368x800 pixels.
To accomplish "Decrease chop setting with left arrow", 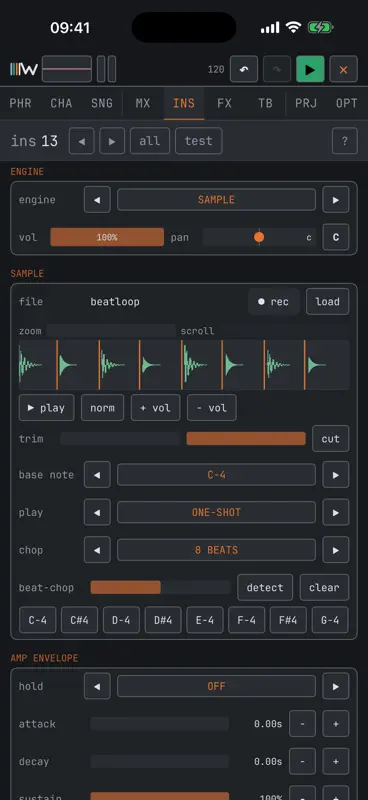I will (97, 550).
